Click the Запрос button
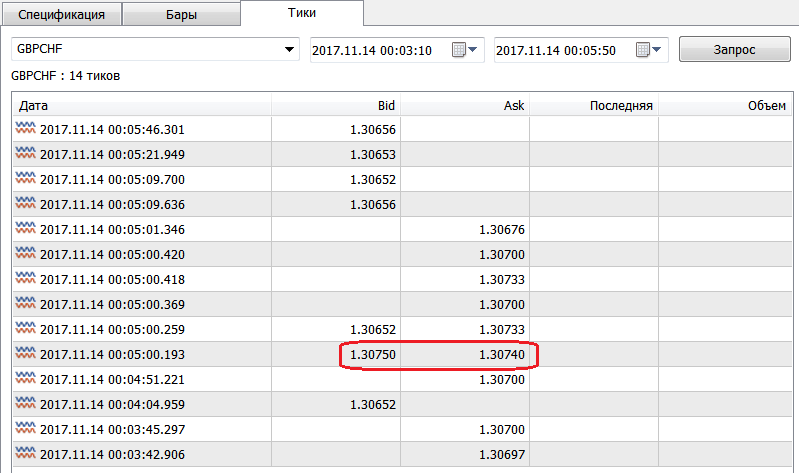Viewport: 799px width, 473px height. click(x=734, y=49)
